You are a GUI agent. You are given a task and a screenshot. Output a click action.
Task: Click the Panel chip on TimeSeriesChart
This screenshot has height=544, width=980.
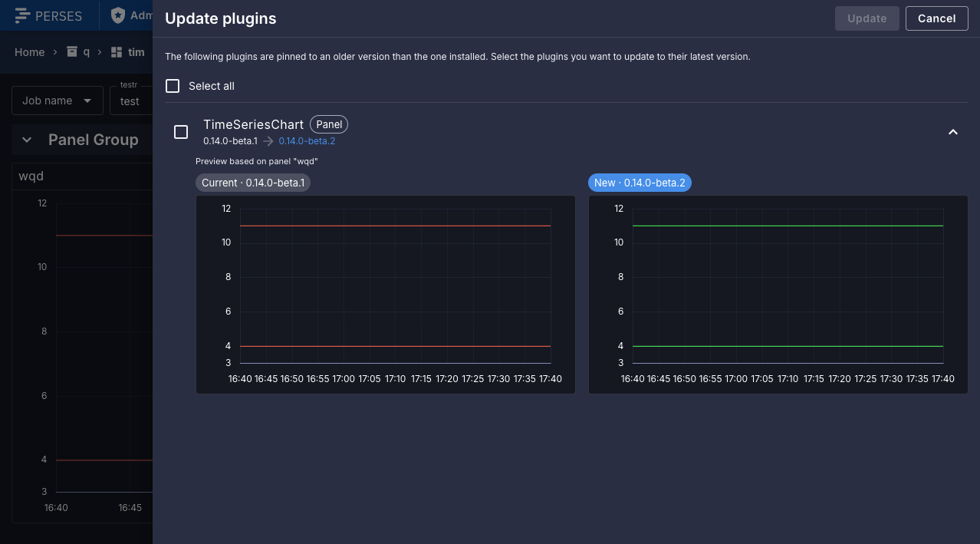coord(329,124)
